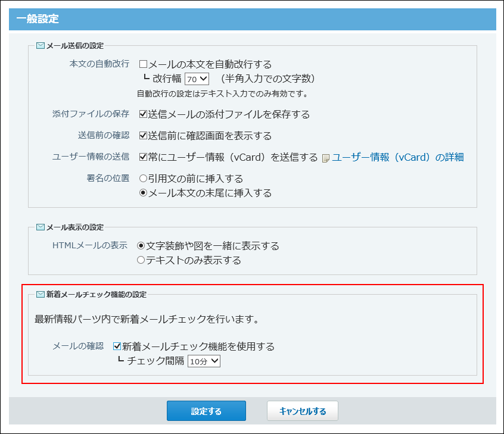Click the 一般設定 header title
This screenshot has width=504, height=434.
point(38,19)
